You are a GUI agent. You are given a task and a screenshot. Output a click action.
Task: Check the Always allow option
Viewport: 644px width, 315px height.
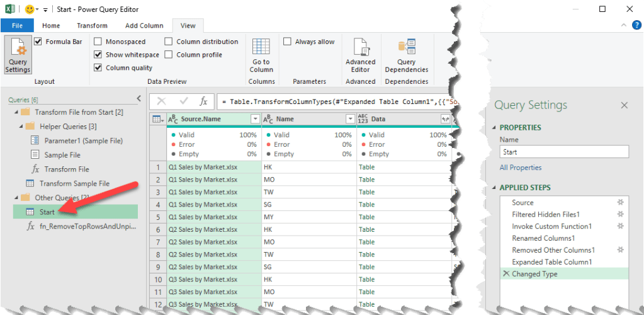pyautogui.click(x=288, y=42)
